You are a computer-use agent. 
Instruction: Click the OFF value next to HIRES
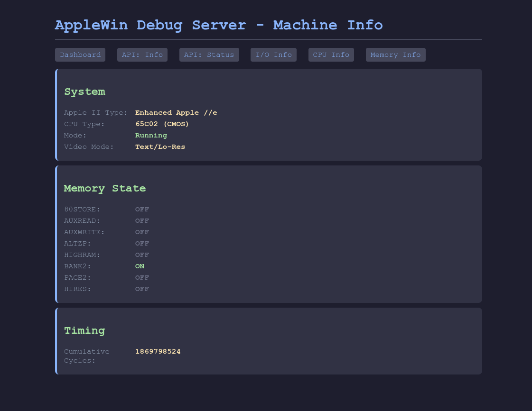[x=142, y=289]
